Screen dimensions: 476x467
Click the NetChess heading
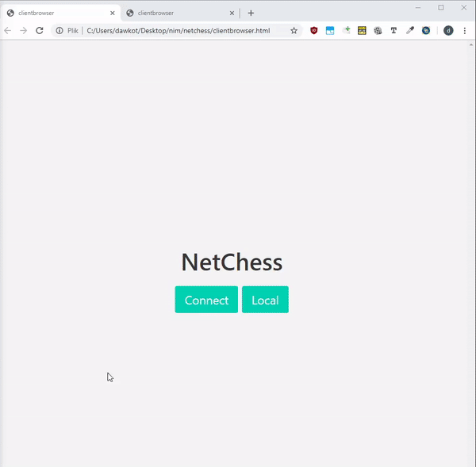pyautogui.click(x=232, y=262)
